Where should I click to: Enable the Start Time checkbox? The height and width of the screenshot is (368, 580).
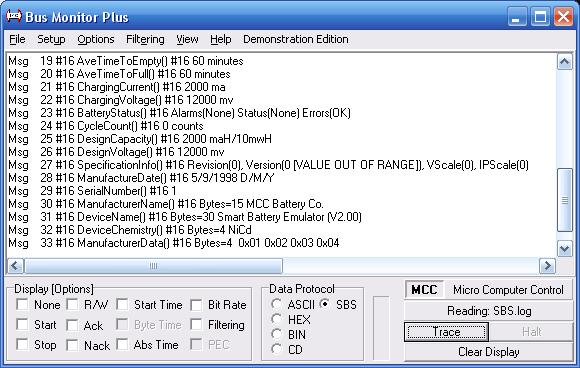point(122,305)
